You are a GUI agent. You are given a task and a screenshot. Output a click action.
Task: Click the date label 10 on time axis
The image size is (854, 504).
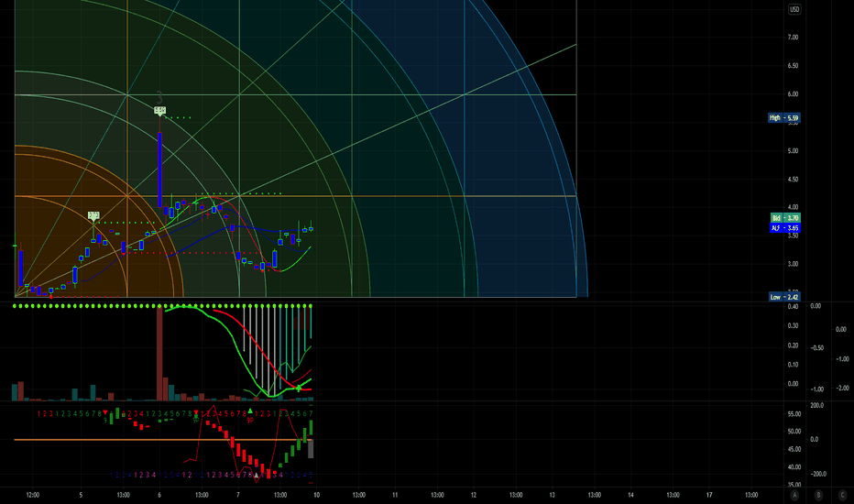[316, 495]
